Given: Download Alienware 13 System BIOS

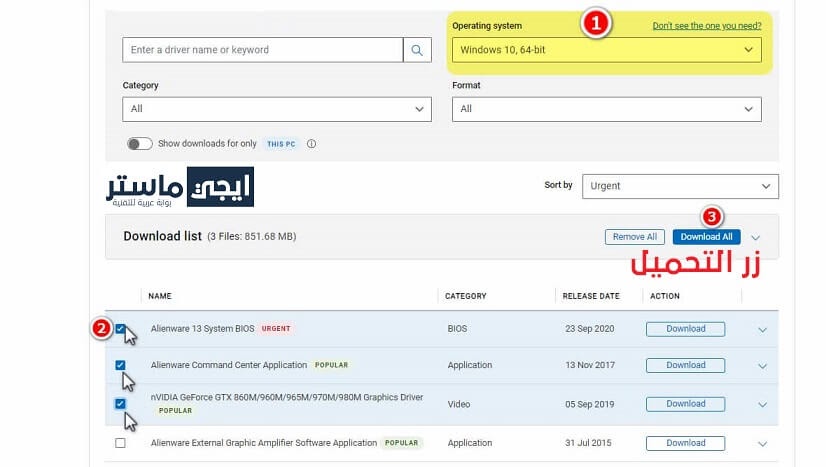Looking at the screenshot, I should tap(685, 329).
